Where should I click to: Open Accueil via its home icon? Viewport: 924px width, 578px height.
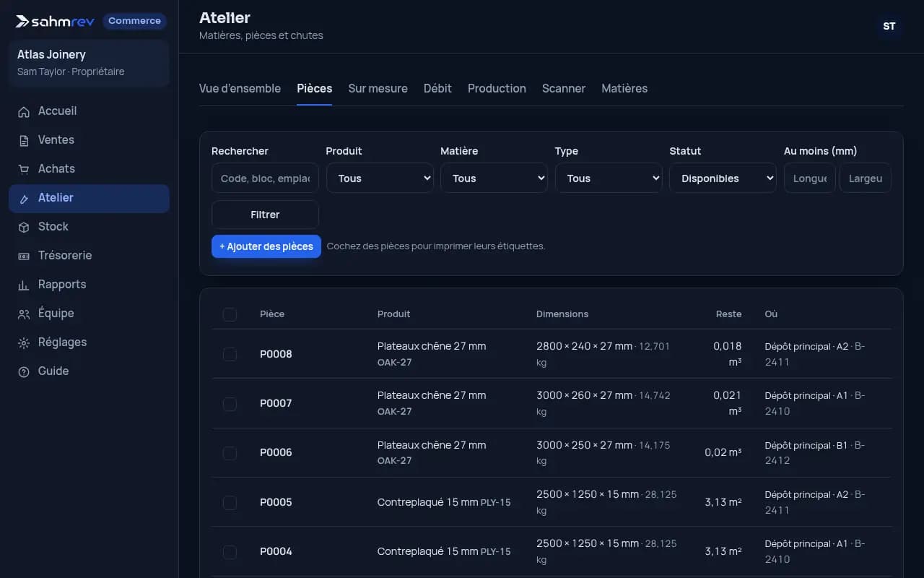(24, 111)
